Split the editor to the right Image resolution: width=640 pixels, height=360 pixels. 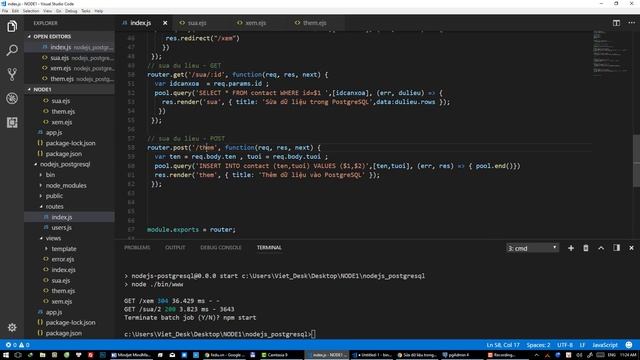point(616,23)
